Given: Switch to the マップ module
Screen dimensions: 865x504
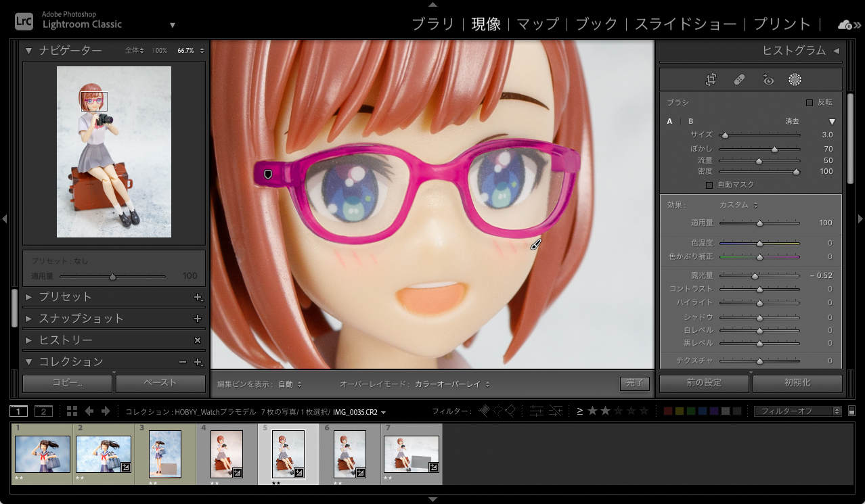Looking at the screenshot, I should click(537, 24).
